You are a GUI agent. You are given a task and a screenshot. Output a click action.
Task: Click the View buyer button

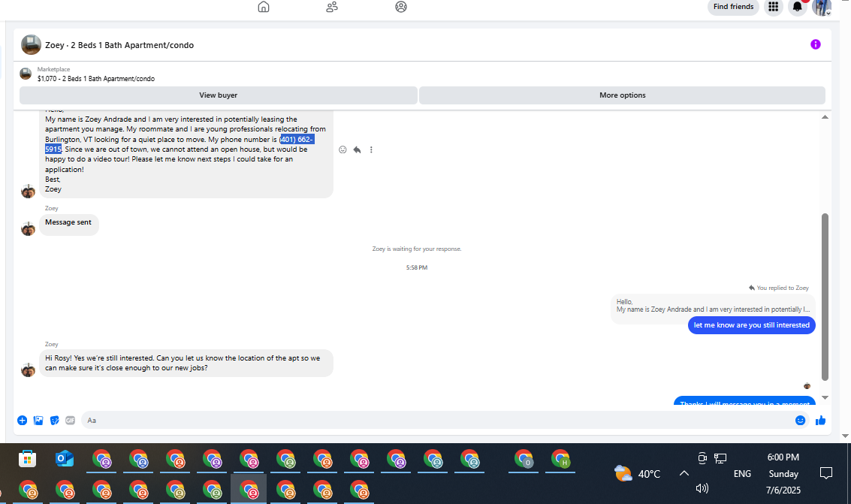click(x=218, y=95)
